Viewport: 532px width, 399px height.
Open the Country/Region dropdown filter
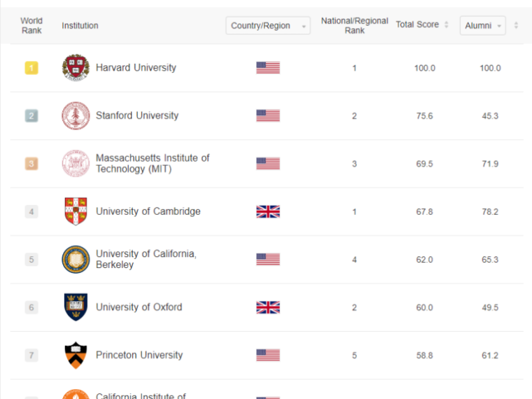(x=268, y=25)
